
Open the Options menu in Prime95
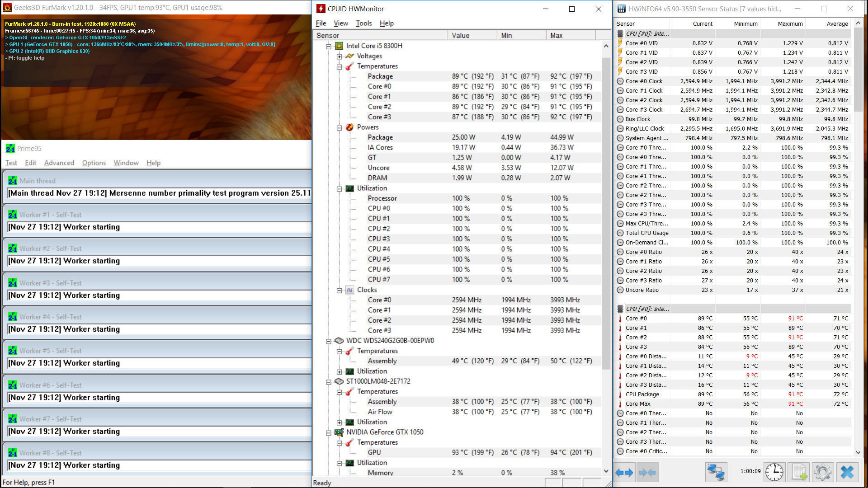coord(94,163)
